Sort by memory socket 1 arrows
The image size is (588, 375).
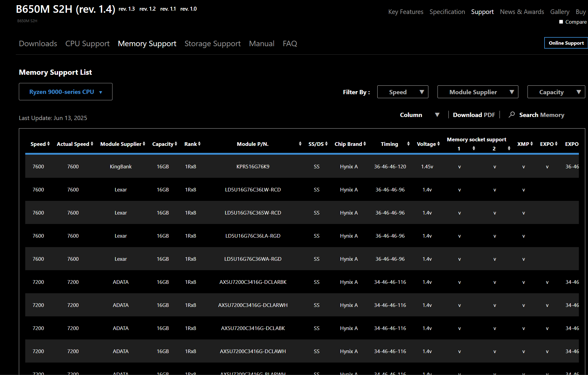474,148
